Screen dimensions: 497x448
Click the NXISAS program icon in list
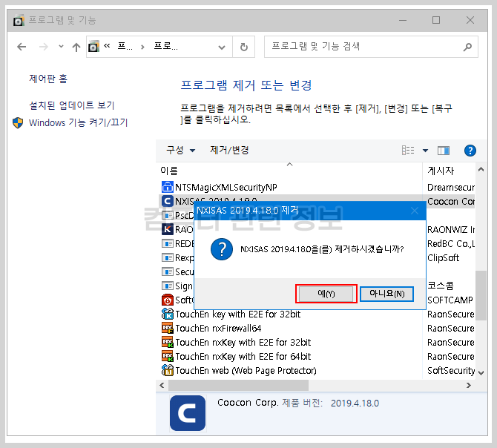coord(168,201)
